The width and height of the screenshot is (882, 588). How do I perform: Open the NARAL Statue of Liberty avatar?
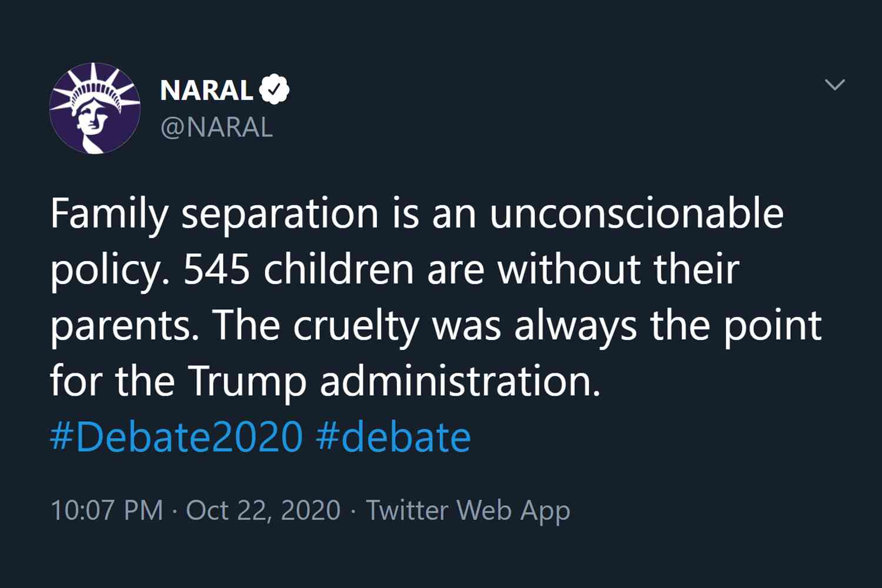(x=95, y=108)
